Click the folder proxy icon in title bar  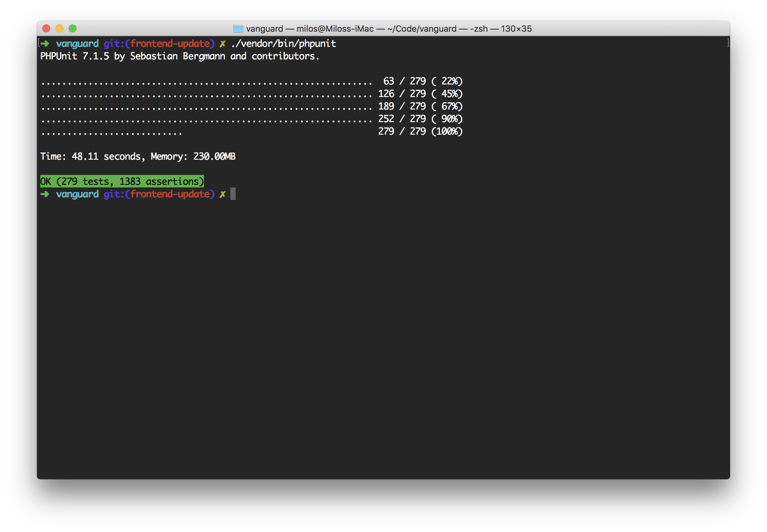[239, 29]
